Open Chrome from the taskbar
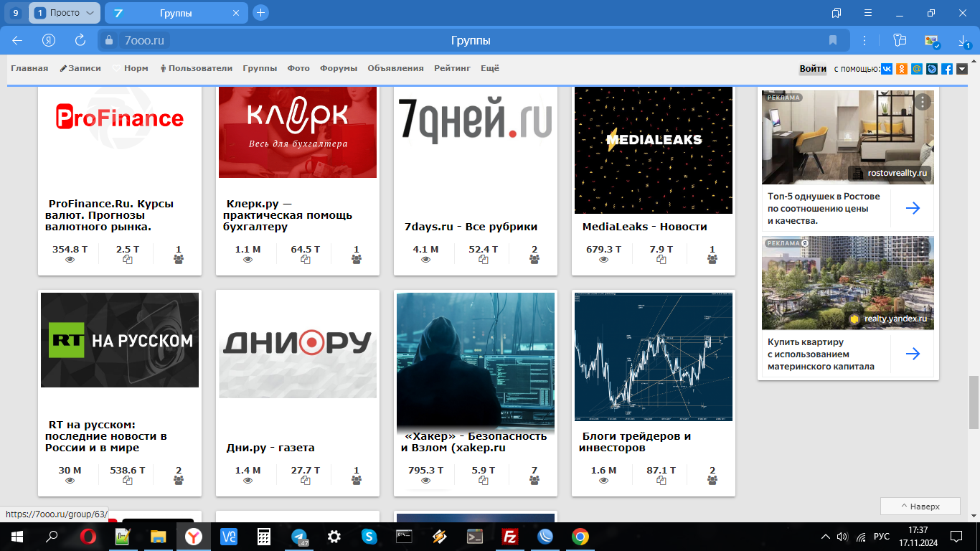Viewport: 980px width, 551px height. click(580, 537)
